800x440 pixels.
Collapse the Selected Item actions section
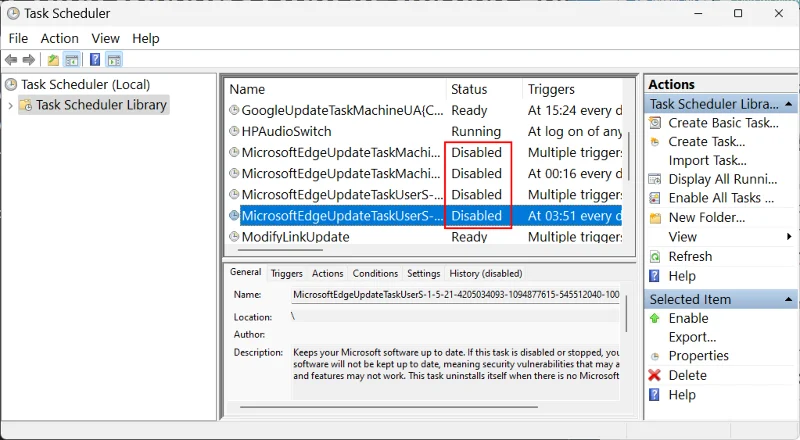tap(789, 300)
